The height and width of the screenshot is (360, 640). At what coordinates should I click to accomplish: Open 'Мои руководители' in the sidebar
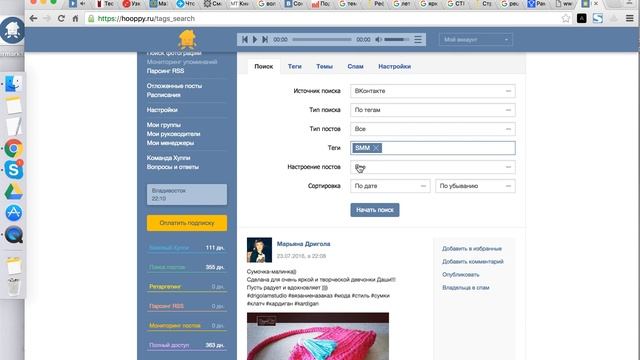click(x=173, y=134)
